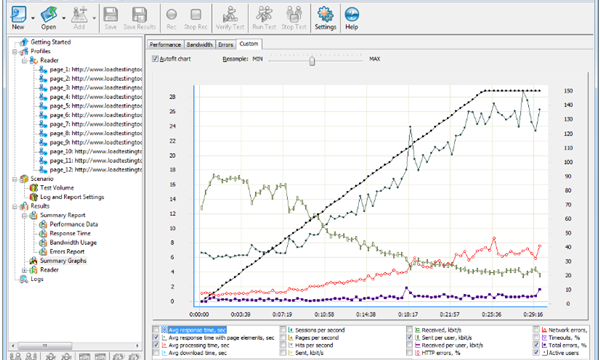
Task: Open Errors Report in the tree
Action: coord(67,251)
